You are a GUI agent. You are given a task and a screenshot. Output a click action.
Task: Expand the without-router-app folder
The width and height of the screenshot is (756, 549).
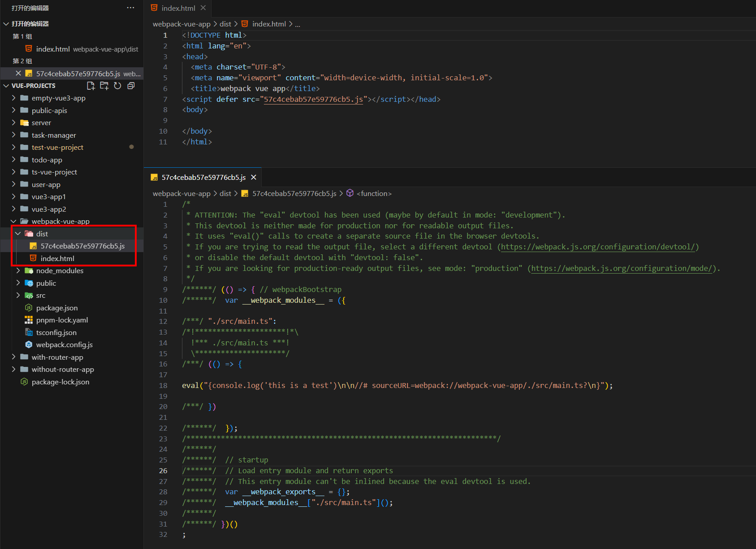coord(13,370)
